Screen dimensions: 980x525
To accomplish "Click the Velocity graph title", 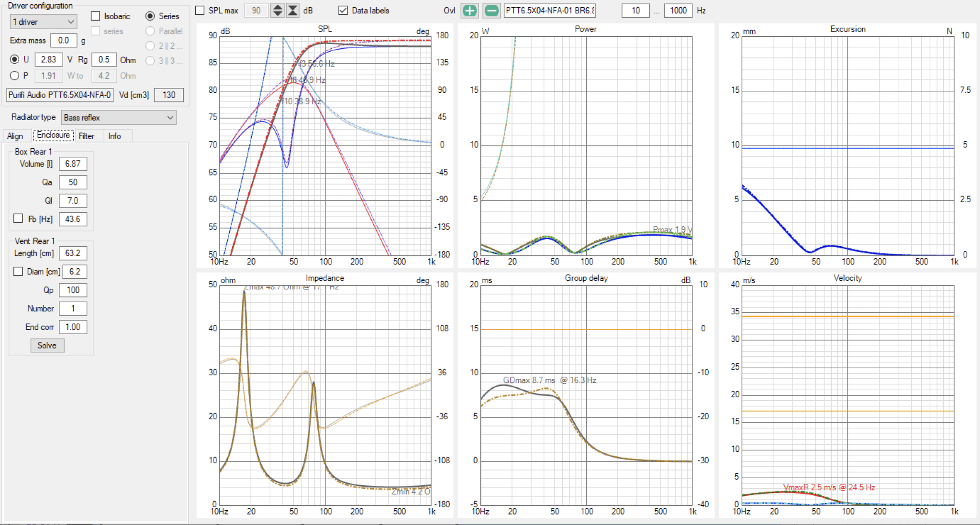I will point(847,278).
